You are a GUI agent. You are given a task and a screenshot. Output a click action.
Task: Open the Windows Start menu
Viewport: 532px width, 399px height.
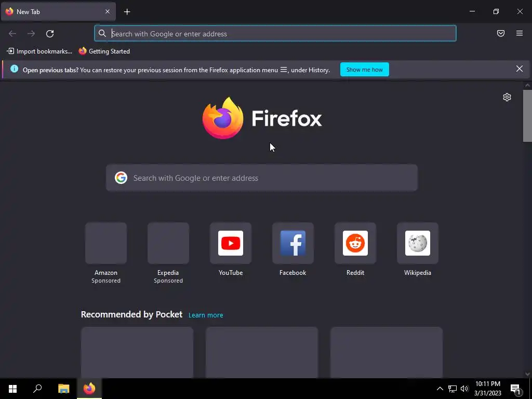click(12, 389)
